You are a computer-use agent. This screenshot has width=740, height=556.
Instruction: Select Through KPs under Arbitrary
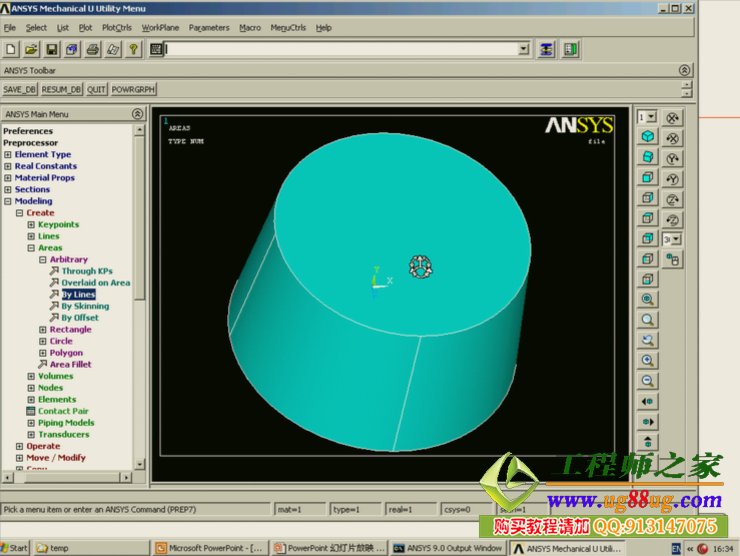[87, 271]
